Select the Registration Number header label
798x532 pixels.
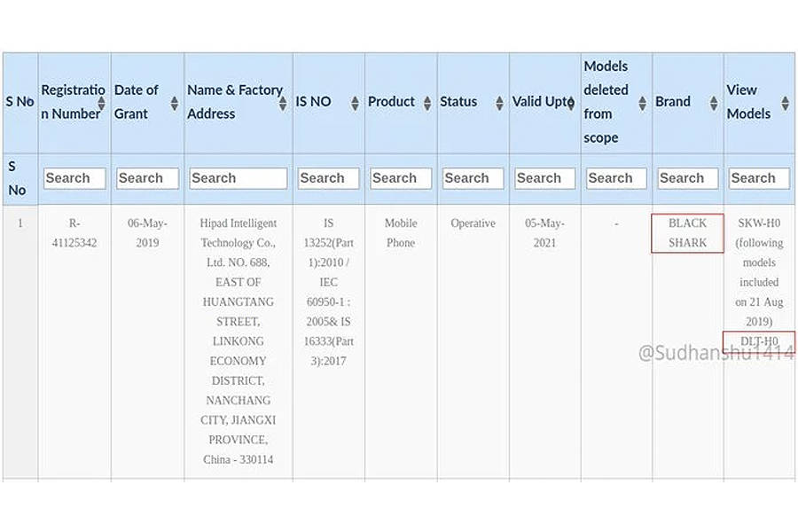(x=73, y=102)
